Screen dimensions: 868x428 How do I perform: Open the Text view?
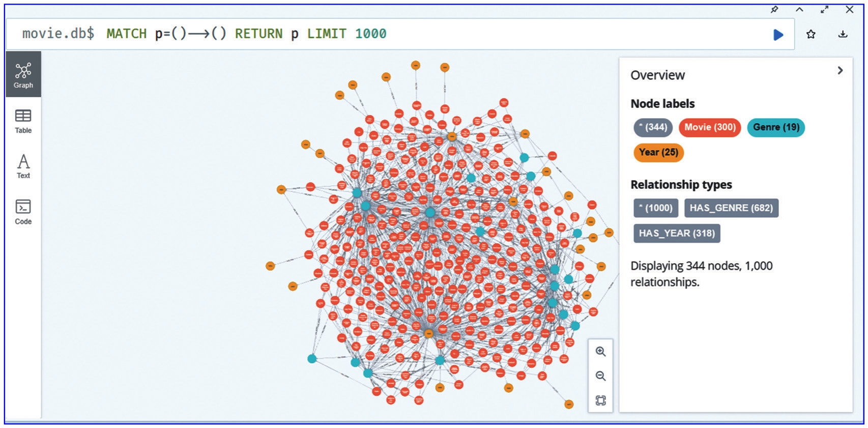[23, 166]
